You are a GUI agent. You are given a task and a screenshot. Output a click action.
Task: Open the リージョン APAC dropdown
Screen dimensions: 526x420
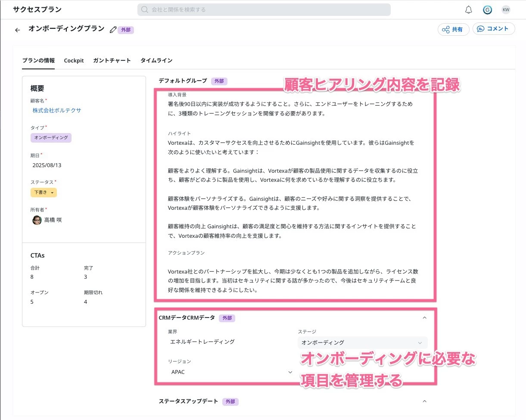(231, 372)
